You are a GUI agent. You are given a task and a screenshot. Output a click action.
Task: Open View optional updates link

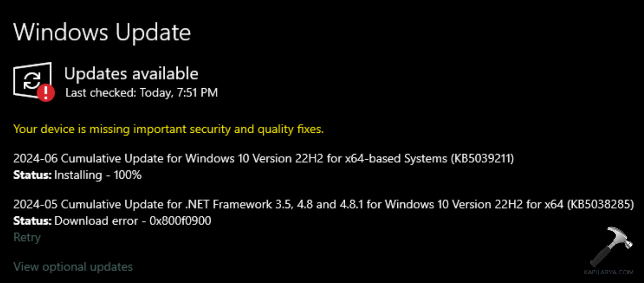[73, 267]
